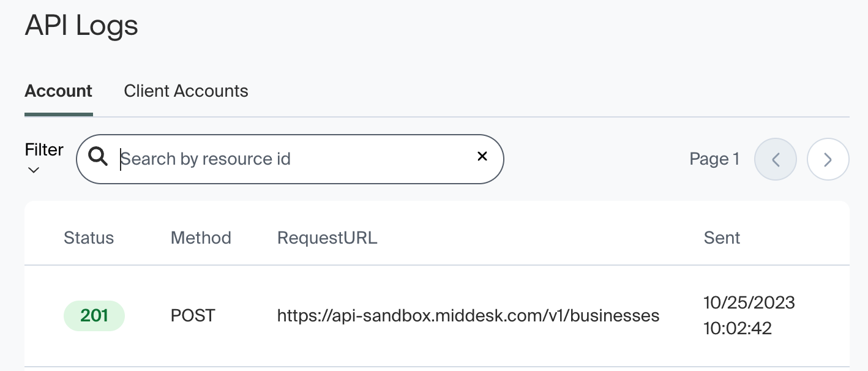Open the api-sandbox.middesk.com businesses request URL

coord(468,316)
